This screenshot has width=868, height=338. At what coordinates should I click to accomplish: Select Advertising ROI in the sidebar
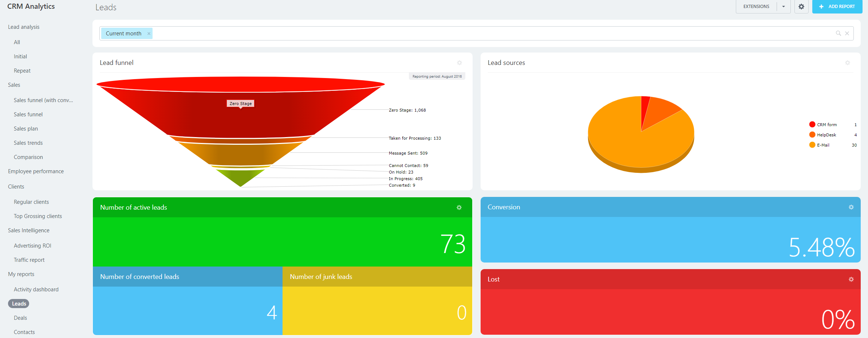pyautogui.click(x=32, y=246)
